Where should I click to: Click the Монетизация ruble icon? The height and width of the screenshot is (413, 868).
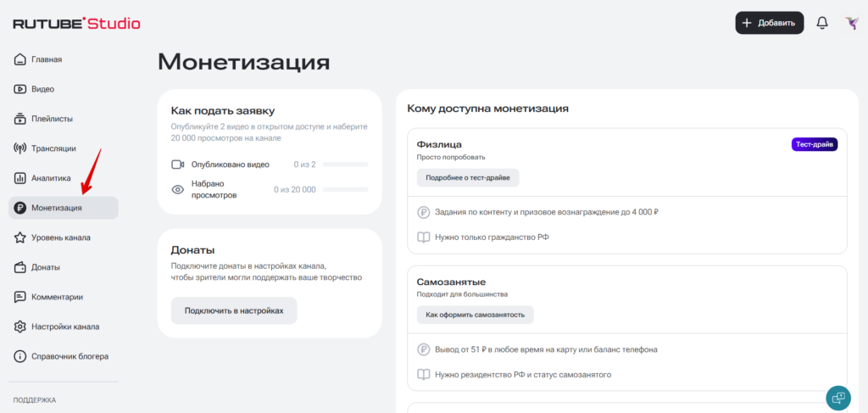click(x=20, y=208)
